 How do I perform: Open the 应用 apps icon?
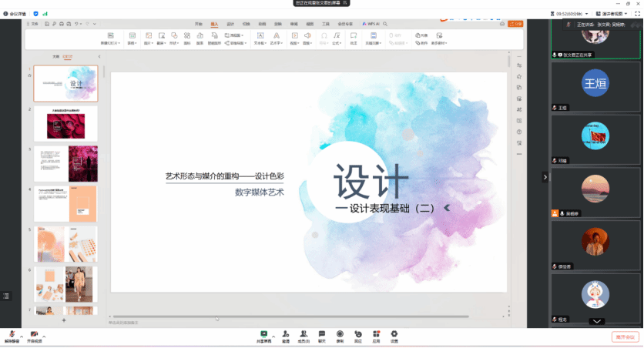pos(376,336)
